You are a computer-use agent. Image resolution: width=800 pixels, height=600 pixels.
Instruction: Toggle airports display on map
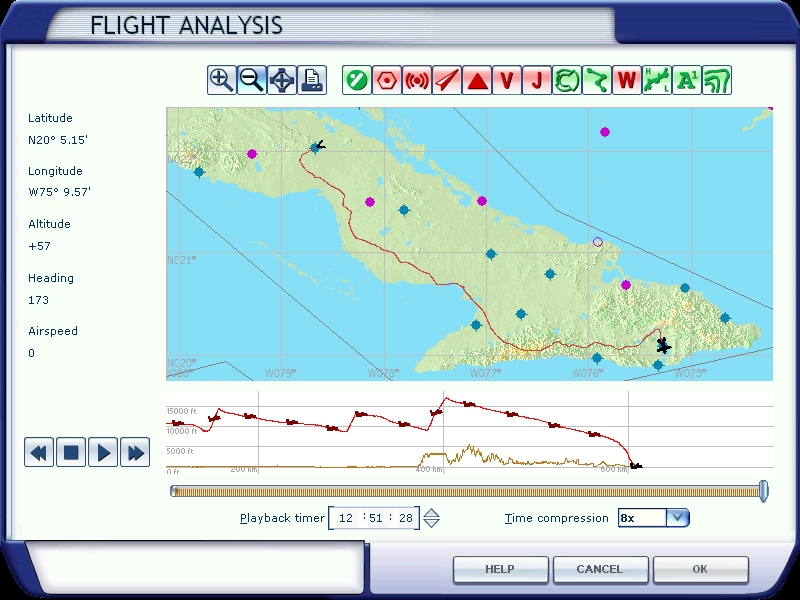pyautogui.click(x=357, y=80)
